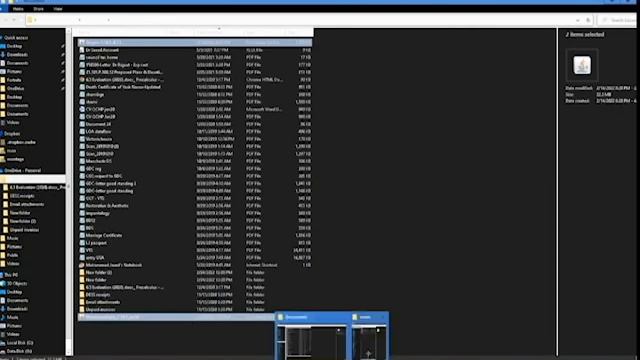Click the file icon beside Marriage Certificate
Image resolution: width=640 pixels, height=360 pixels.
(82, 236)
